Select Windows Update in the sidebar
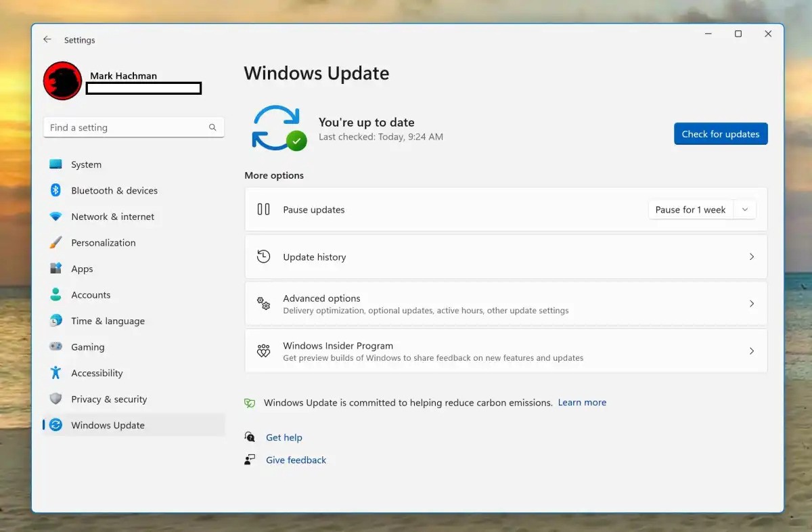This screenshot has width=812, height=532. (x=108, y=425)
